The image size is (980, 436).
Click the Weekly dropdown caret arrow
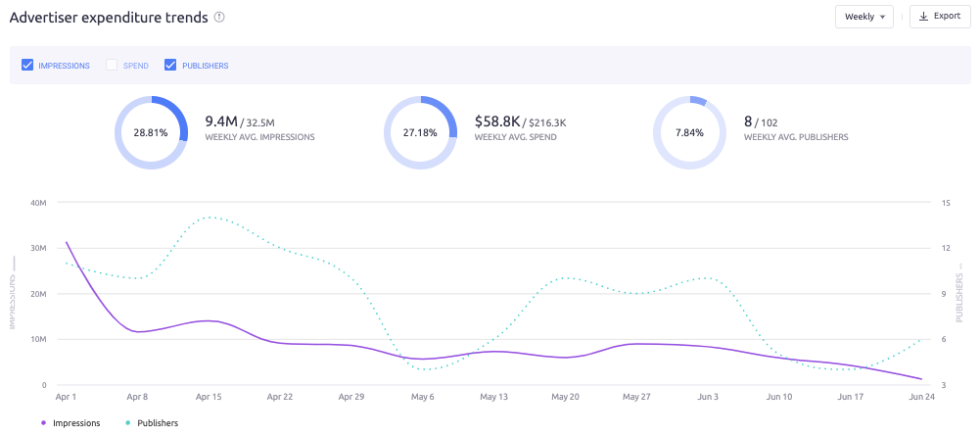883,17
